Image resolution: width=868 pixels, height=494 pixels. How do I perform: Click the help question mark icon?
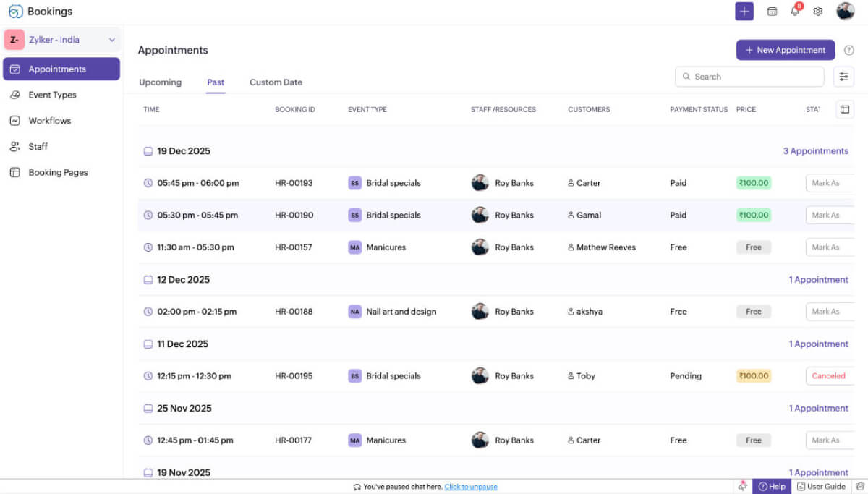click(x=849, y=51)
